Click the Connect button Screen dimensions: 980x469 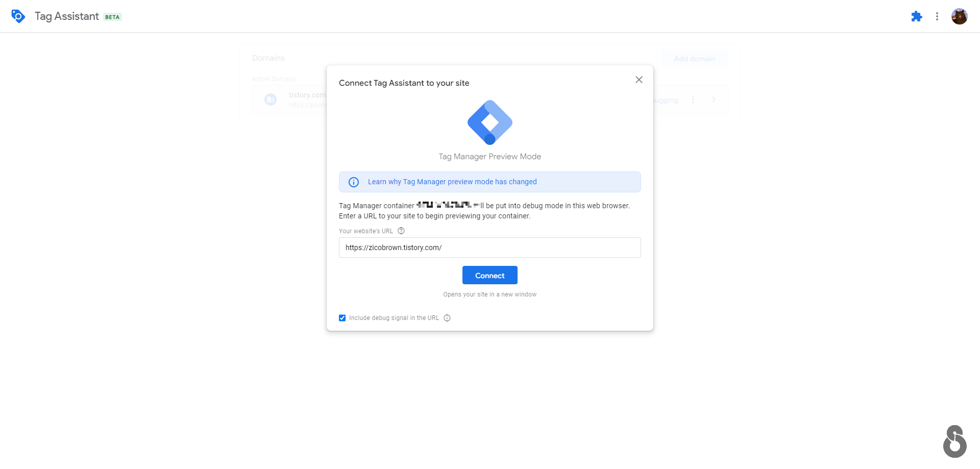(x=490, y=275)
